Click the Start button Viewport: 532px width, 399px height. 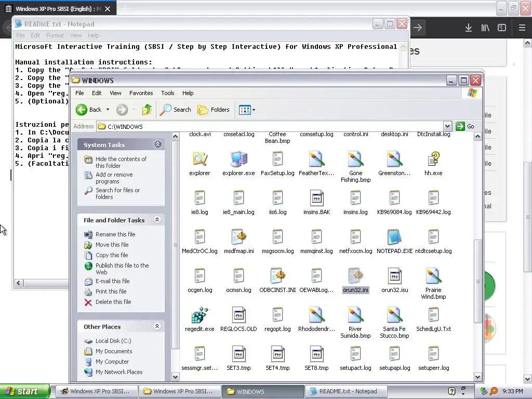click(x=25, y=391)
